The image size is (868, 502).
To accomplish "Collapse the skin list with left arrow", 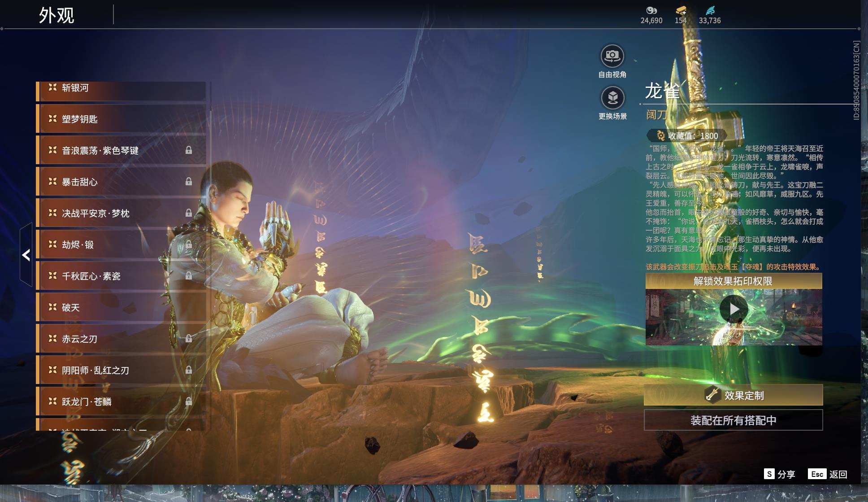I will (26, 255).
